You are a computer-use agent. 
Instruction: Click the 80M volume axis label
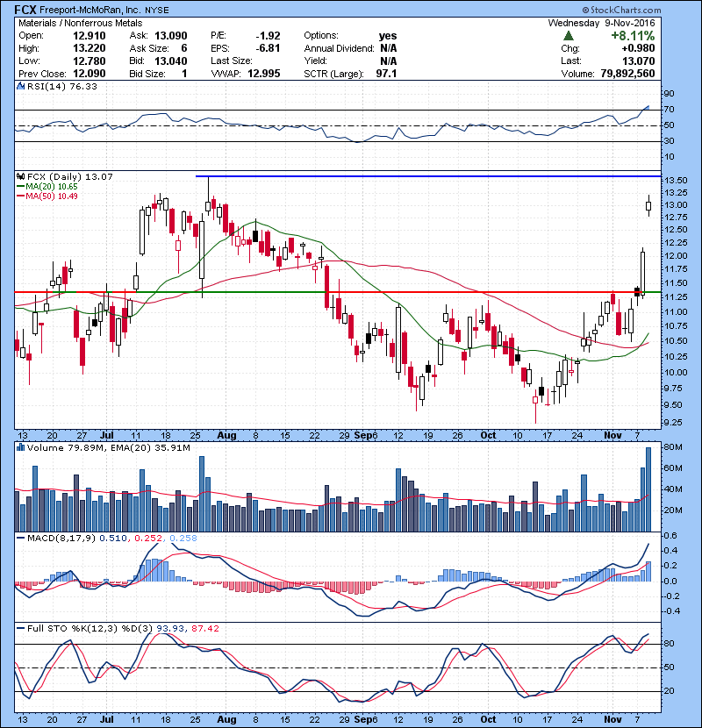673,447
